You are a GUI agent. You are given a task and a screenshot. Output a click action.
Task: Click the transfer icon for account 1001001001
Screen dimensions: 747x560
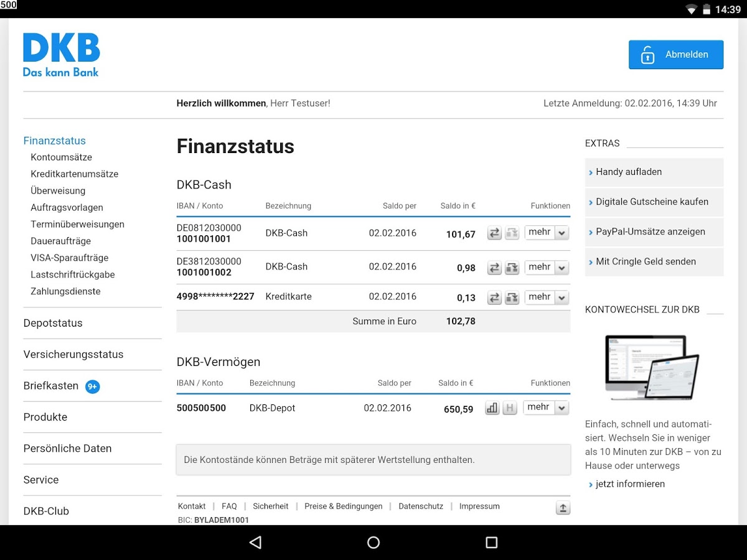(494, 233)
